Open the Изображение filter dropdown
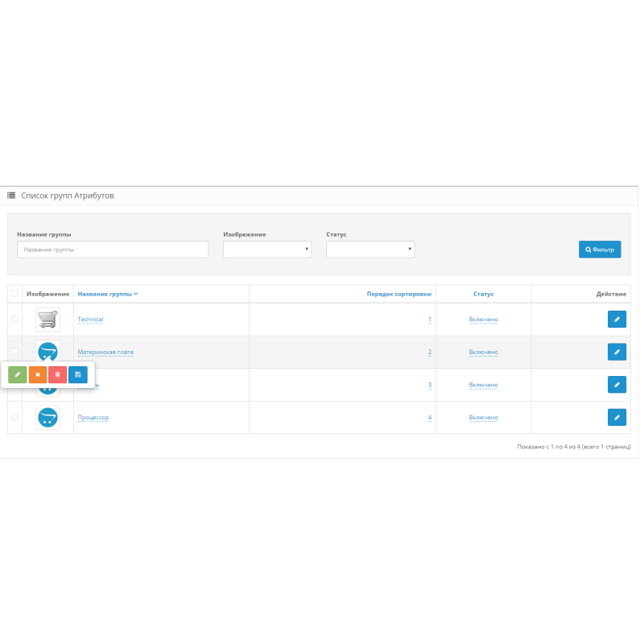 [267, 250]
